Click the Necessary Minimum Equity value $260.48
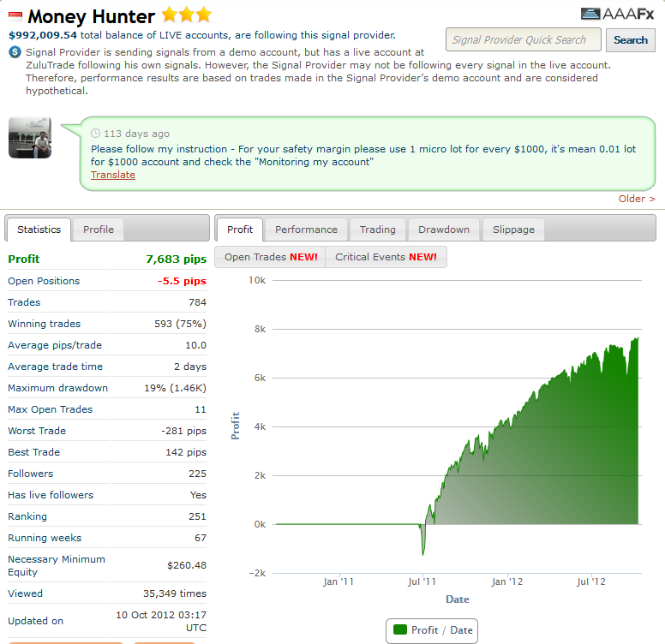Viewport: 665px width, 644px height. click(187, 565)
